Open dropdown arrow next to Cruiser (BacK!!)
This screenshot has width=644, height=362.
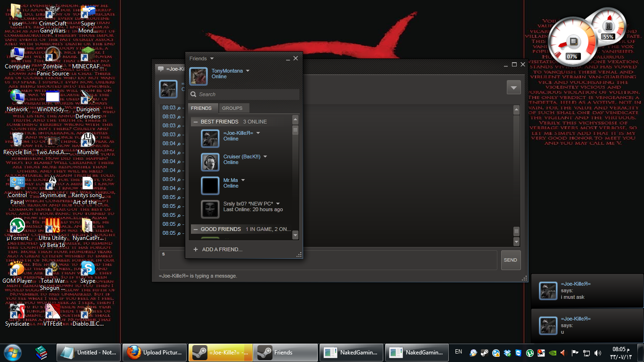tap(265, 156)
